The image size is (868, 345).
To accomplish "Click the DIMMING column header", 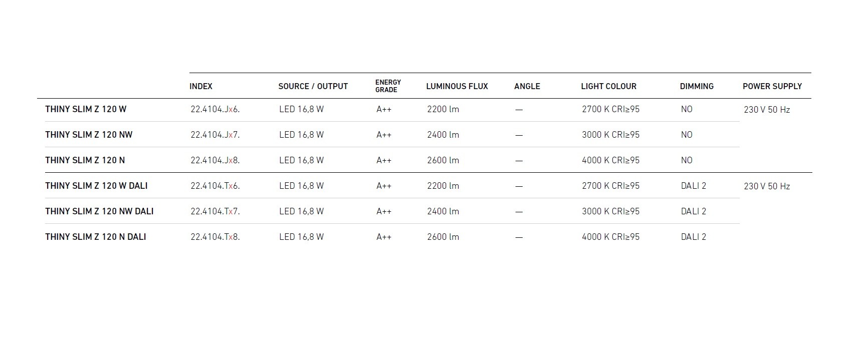I will 696,86.
